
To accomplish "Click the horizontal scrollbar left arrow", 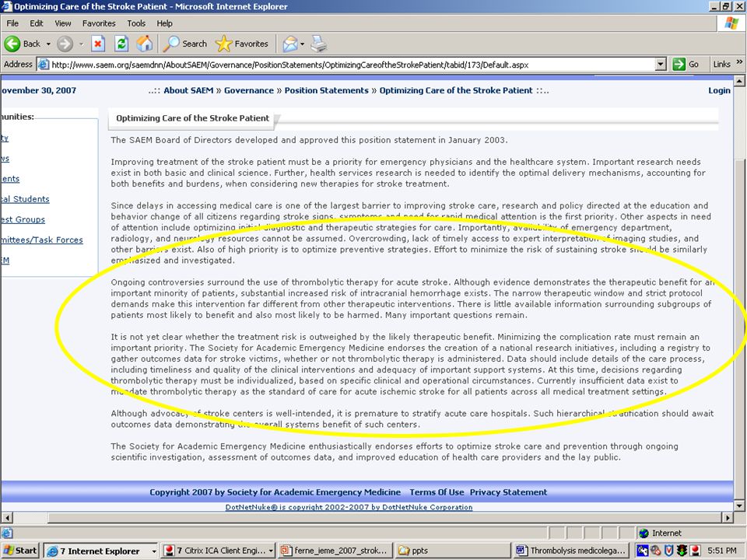I will (x=6, y=518).
